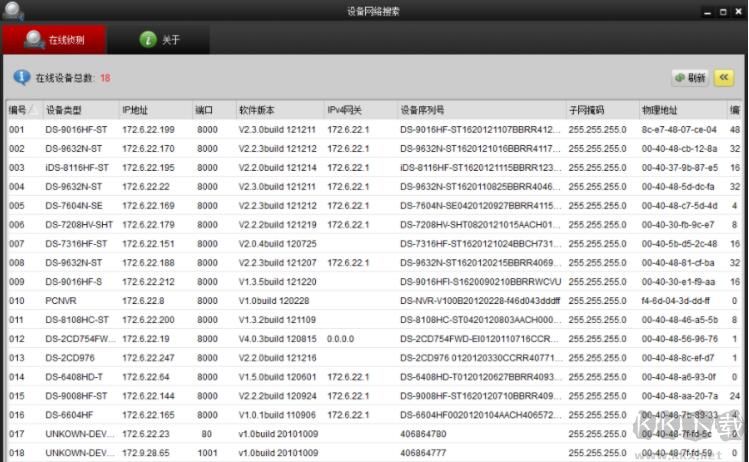Select device DS-6604HF
This screenshot has height=462, width=749.
tap(69, 415)
